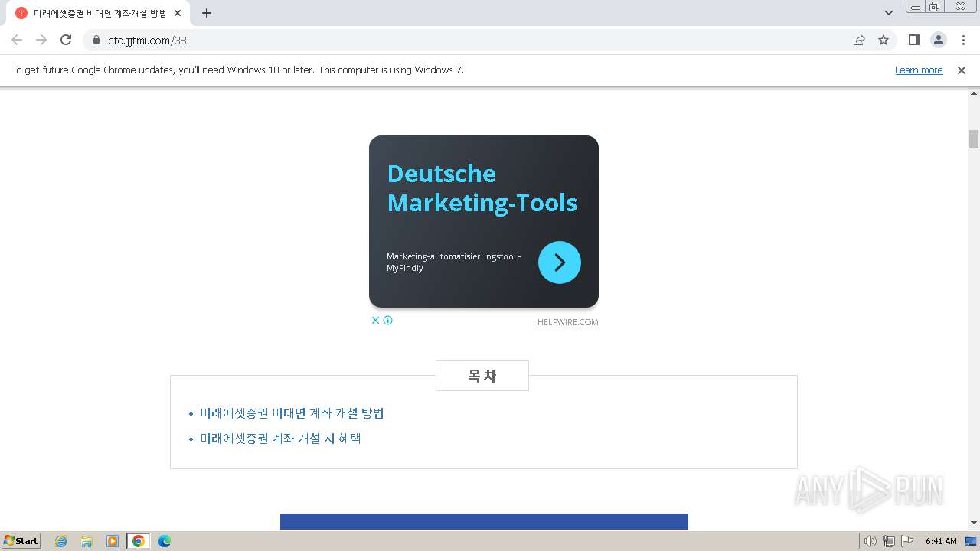980x551 pixels.
Task: Open the network tray icon
Action: [x=889, y=541]
